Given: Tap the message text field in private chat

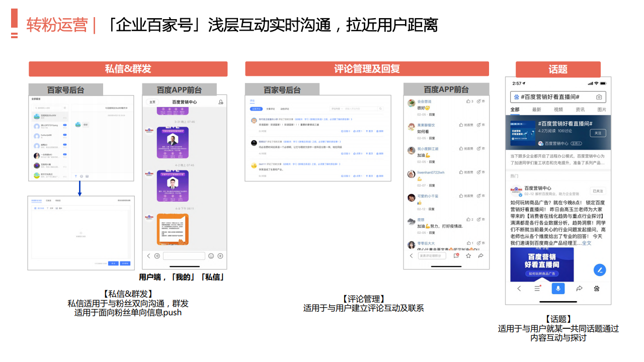Looking at the screenshot, I should coord(184,256).
